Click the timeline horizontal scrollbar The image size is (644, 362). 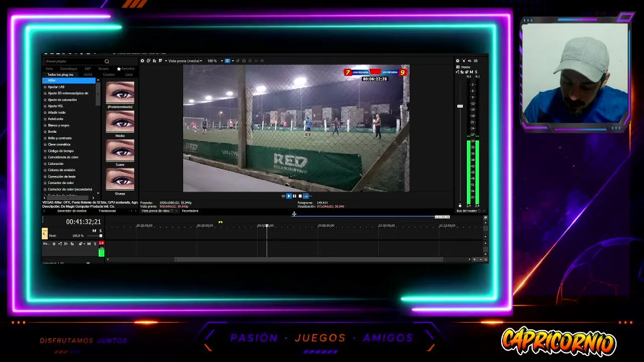[308, 259]
